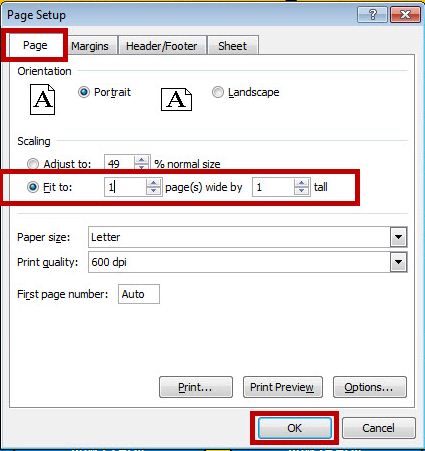425x451 pixels.
Task: Open the Header/Footer tab
Action: tap(162, 46)
